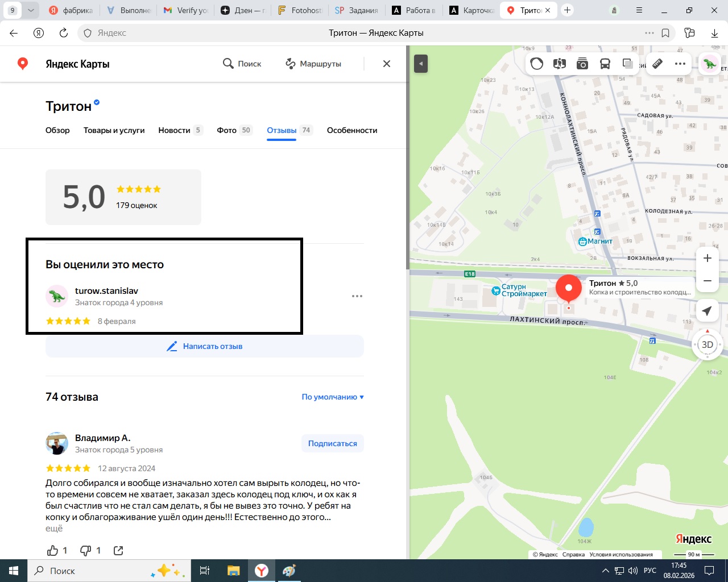Open Справка link at map bottom

pyautogui.click(x=573, y=554)
